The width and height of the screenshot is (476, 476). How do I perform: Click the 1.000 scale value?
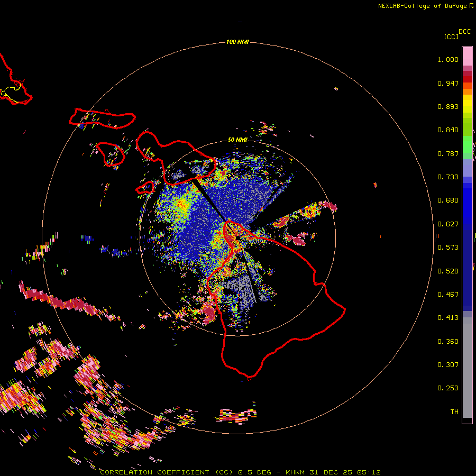coord(448,59)
